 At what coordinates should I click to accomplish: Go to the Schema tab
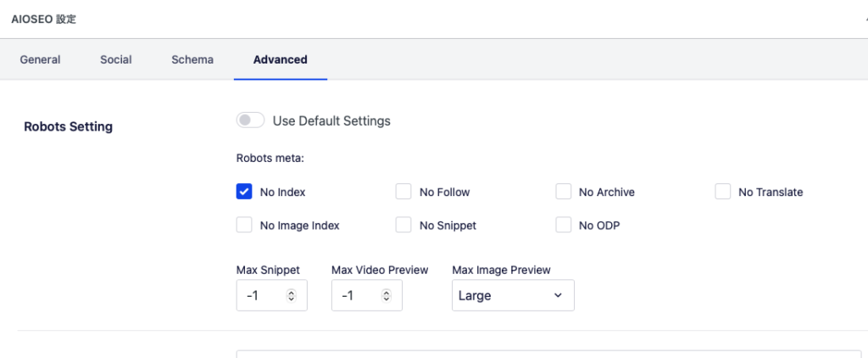point(192,59)
